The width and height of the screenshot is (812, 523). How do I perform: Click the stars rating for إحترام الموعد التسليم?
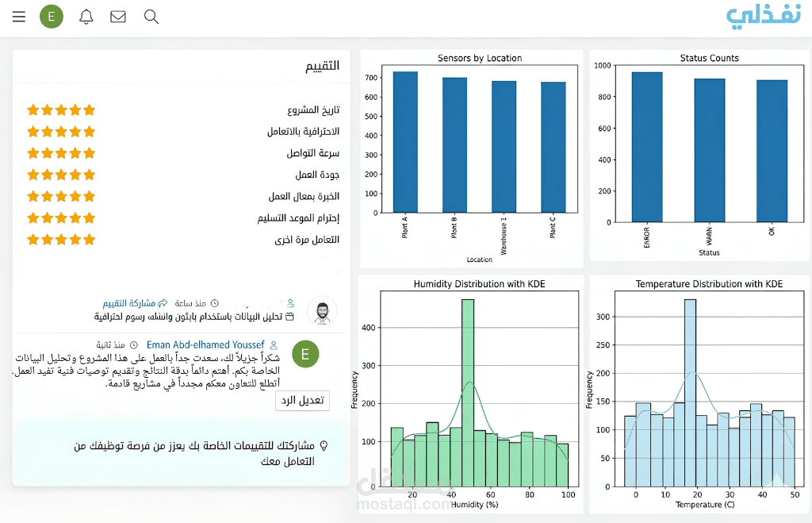pos(61,217)
